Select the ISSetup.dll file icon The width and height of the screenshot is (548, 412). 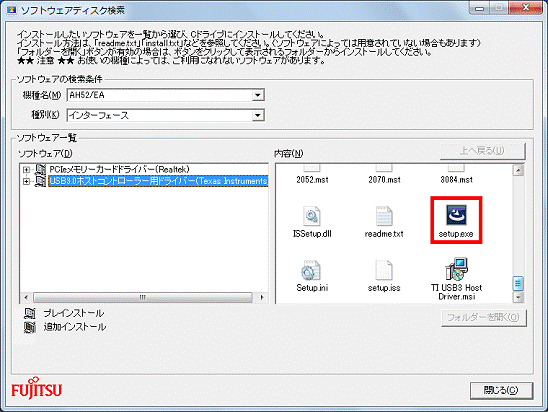click(312, 215)
